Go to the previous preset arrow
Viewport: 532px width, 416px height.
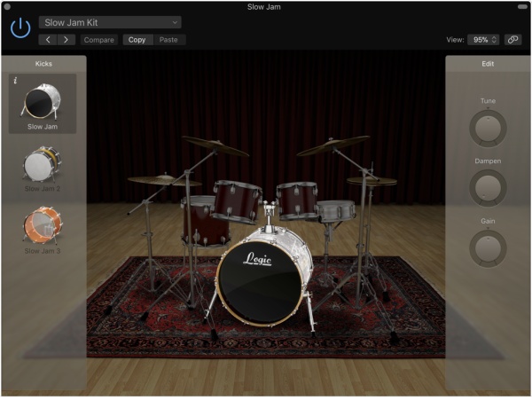click(x=48, y=40)
